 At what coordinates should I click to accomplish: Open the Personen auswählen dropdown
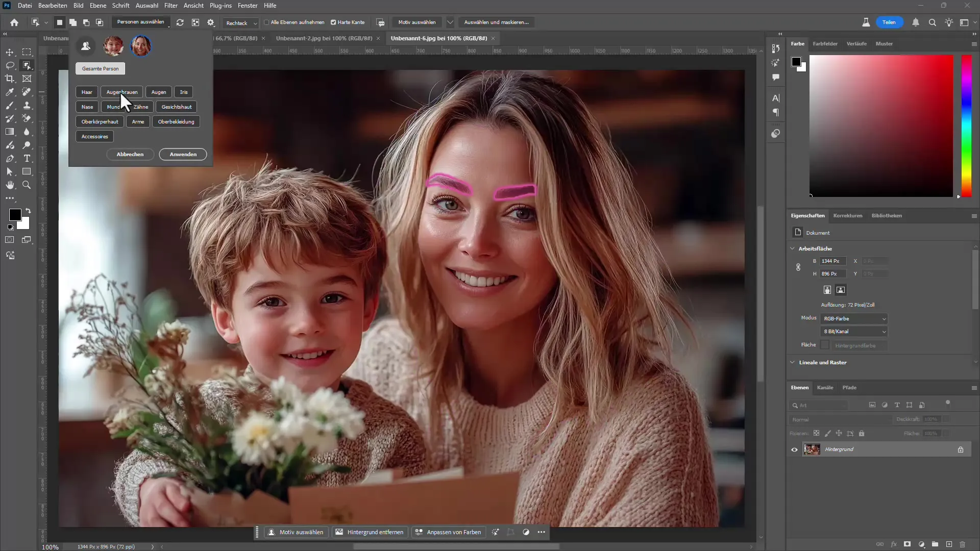141,22
